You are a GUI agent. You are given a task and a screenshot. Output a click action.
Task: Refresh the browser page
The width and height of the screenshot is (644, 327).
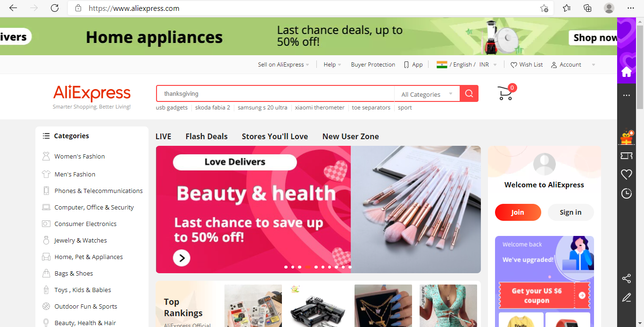click(x=55, y=8)
